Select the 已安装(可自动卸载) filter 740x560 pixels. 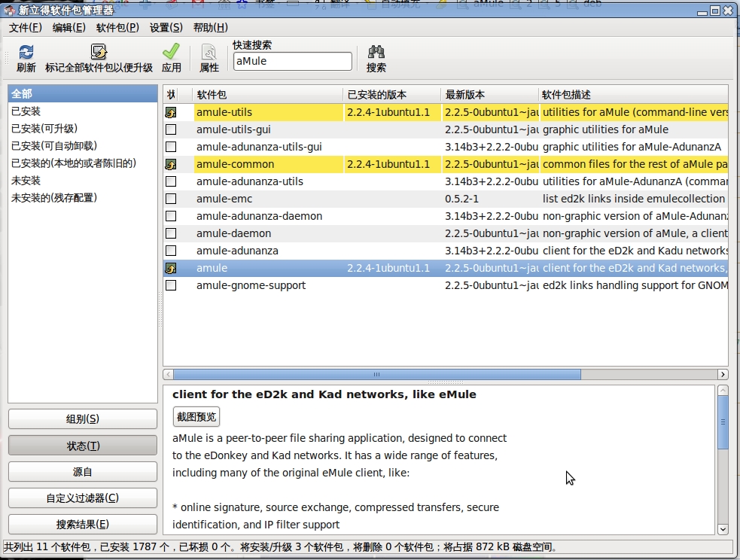(83, 146)
